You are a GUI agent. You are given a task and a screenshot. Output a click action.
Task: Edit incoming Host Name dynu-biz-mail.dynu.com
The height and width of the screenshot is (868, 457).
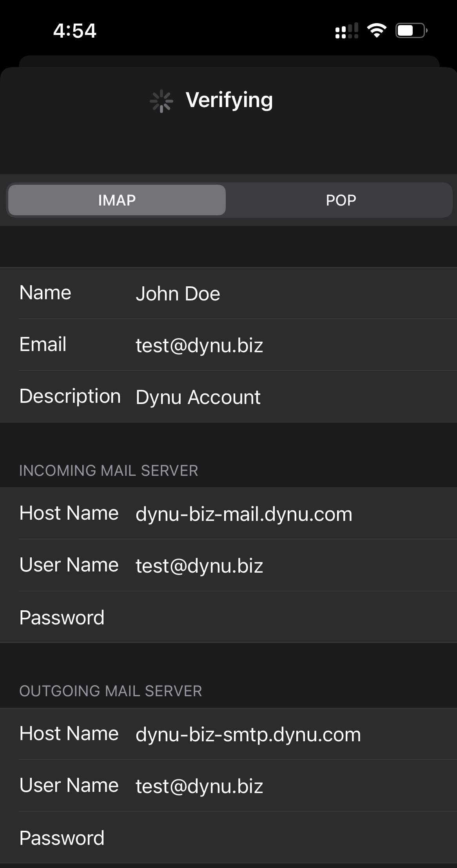(228, 513)
